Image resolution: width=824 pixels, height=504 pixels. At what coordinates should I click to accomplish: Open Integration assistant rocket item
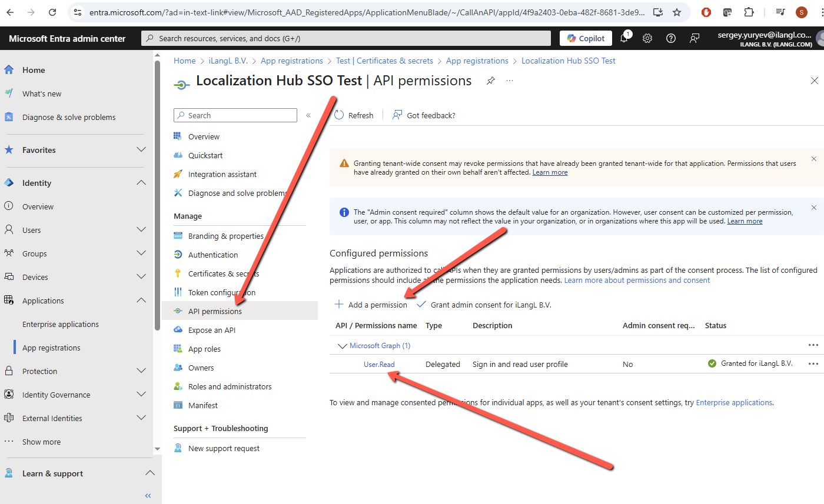coord(222,174)
